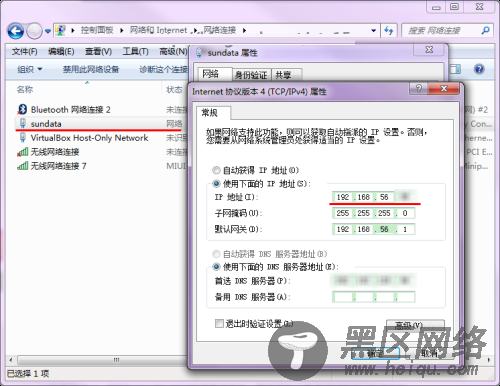Expand the arrow after 网络连接 breadcrumb
500x386 pixels.
tap(244, 31)
